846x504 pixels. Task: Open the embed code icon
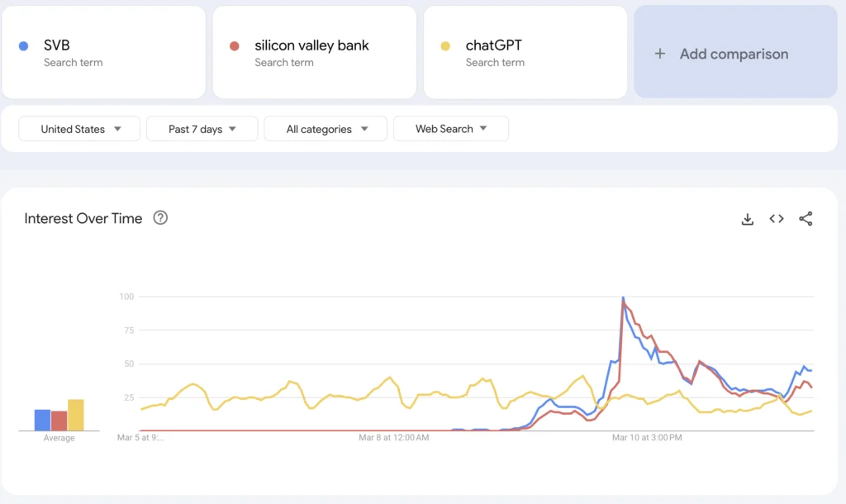[x=776, y=219]
